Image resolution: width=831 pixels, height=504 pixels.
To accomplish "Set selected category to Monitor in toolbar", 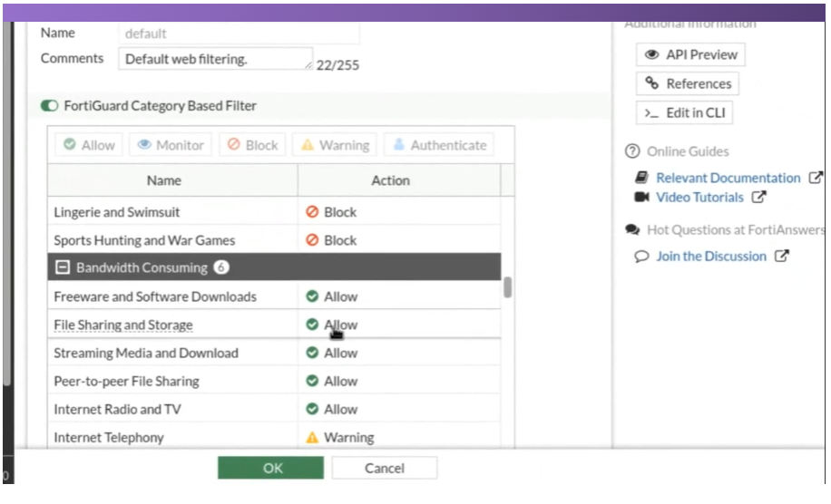I will [171, 144].
